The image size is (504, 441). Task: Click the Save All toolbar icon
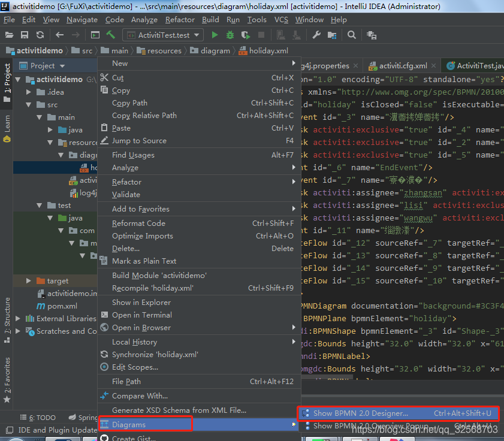pyautogui.click(x=25, y=35)
